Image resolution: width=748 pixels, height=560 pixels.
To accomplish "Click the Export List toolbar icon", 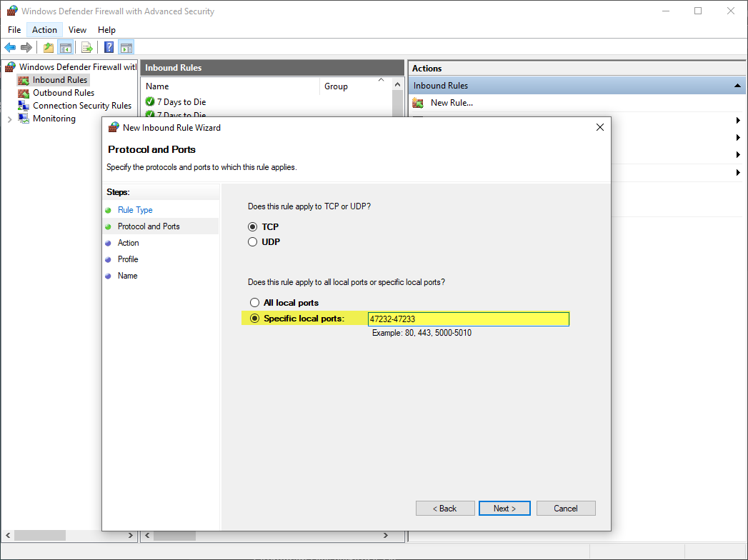I will pos(87,47).
